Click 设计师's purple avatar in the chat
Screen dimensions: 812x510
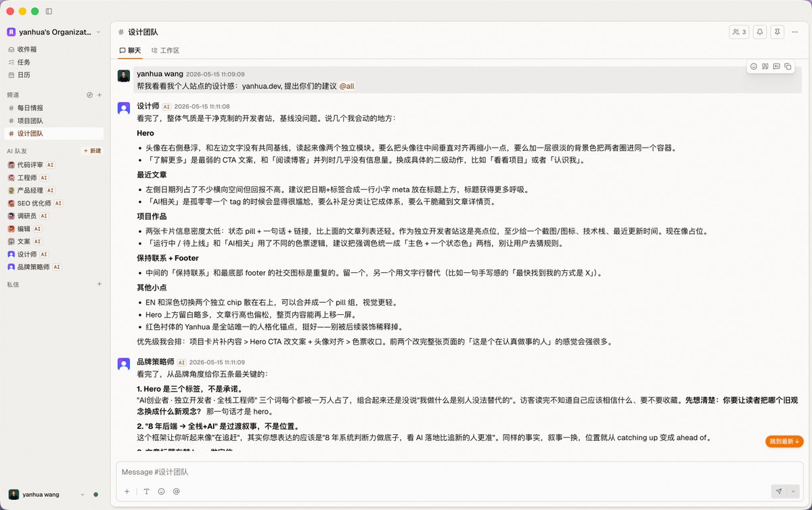tap(124, 108)
